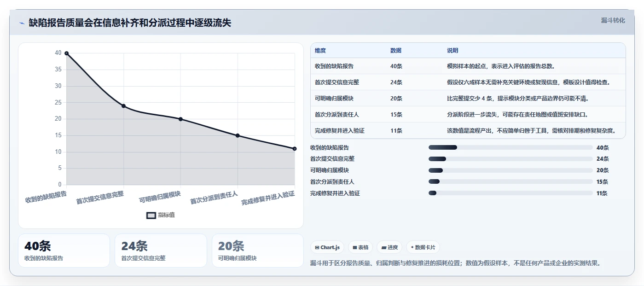Click the y-axis tick label 25

click(x=58, y=102)
